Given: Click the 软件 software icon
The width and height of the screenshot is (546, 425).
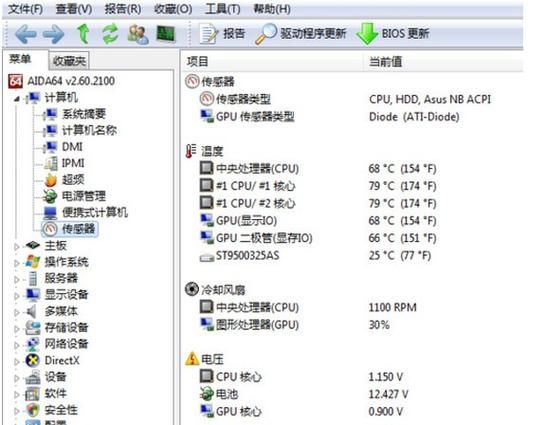Looking at the screenshot, I should tap(32, 394).
